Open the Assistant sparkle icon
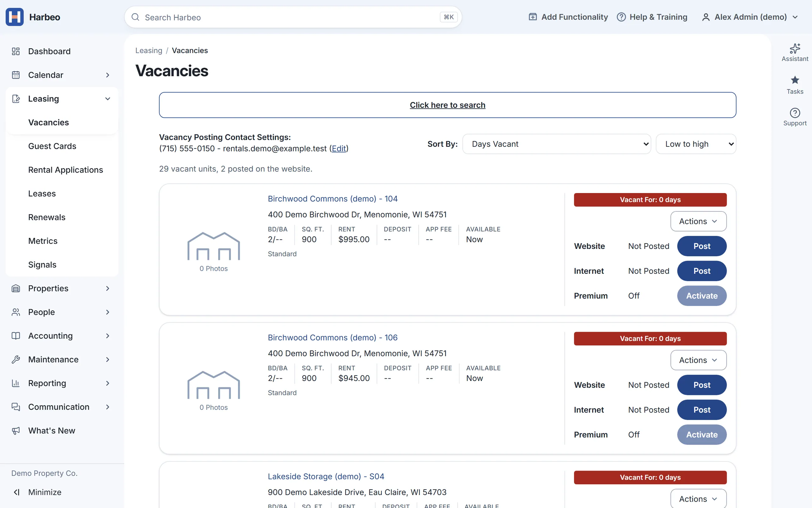 point(795,48)
